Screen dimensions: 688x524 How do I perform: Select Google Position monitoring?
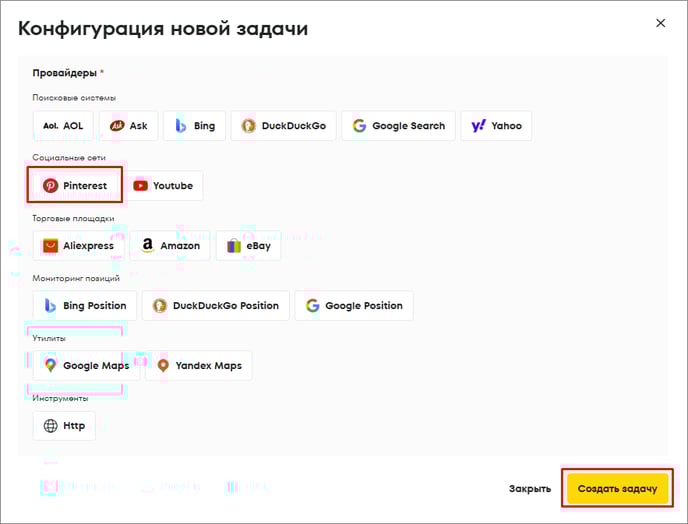[x=354, y=305]
